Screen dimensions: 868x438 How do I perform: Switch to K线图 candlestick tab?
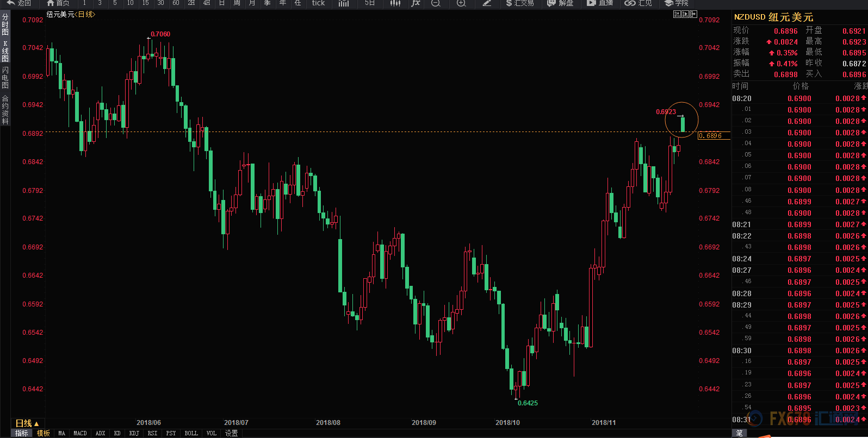point(5,51)
